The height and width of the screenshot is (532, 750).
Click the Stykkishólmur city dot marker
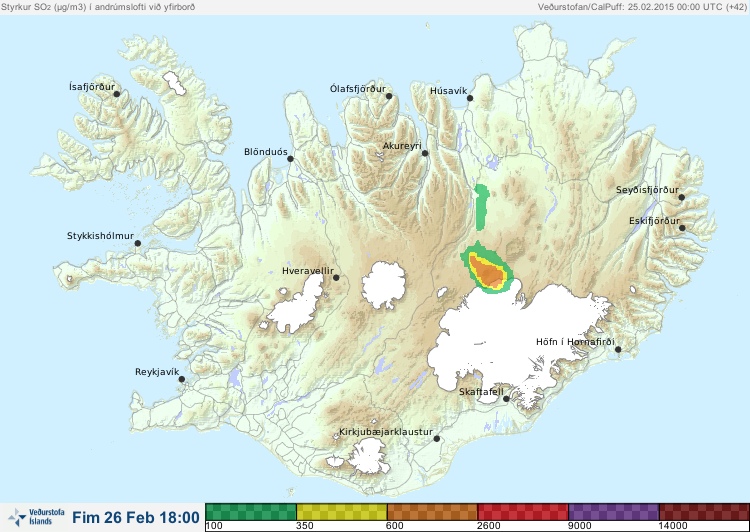[x=138, y=244]
